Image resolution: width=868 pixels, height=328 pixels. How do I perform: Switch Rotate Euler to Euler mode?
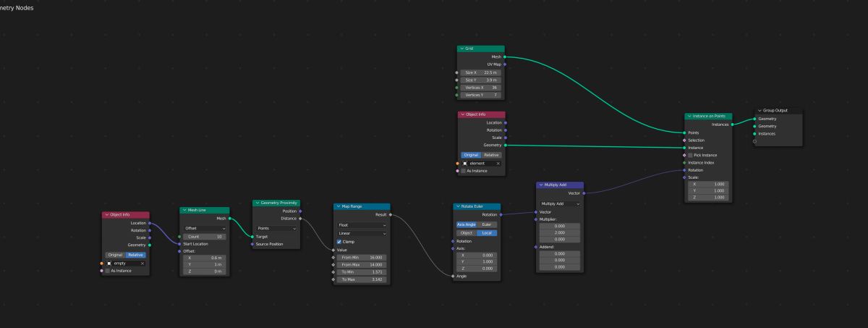[x=488, y=224]
